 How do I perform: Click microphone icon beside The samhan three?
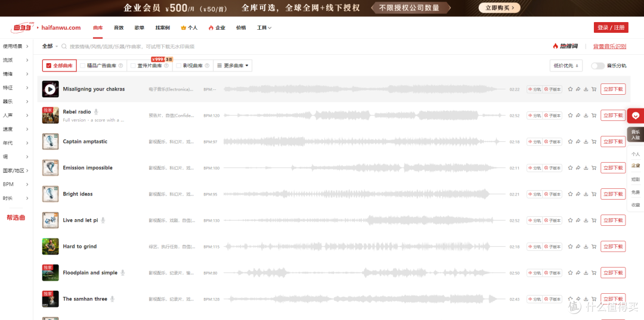click(112, 299)
